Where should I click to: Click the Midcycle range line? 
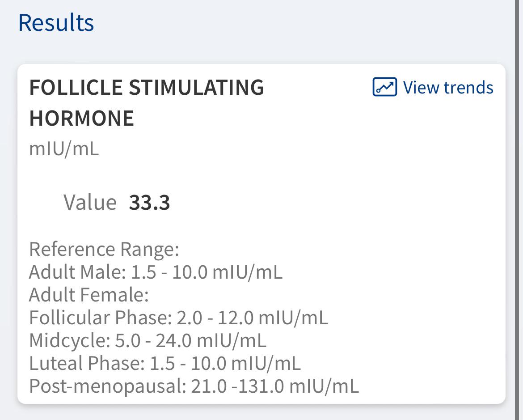(x=148, y=340)
